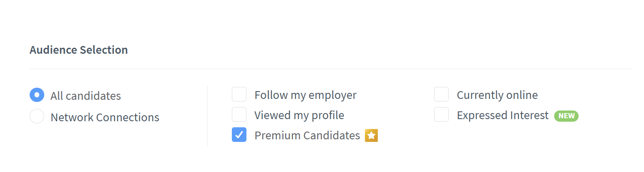Check the Currently online checkbox
The image size is (644, 172).
coord(441,94)
